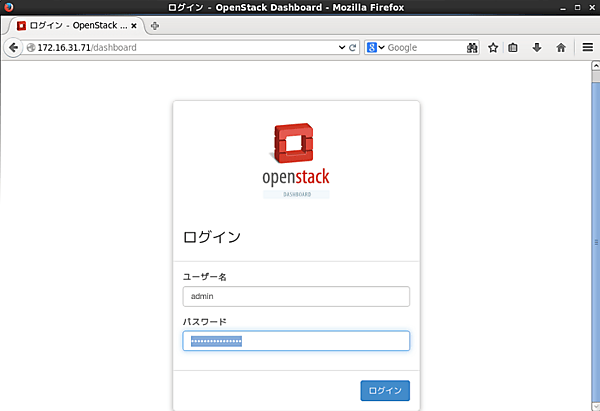Show bookmarks list icon
Viewport: 600px width, 411px height.
click(513, 48)
